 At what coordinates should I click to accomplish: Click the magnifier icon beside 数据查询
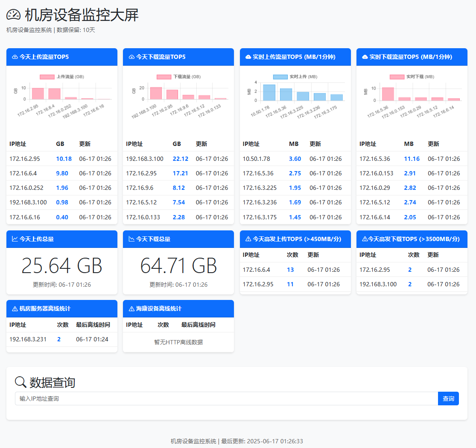pos(20,382)
